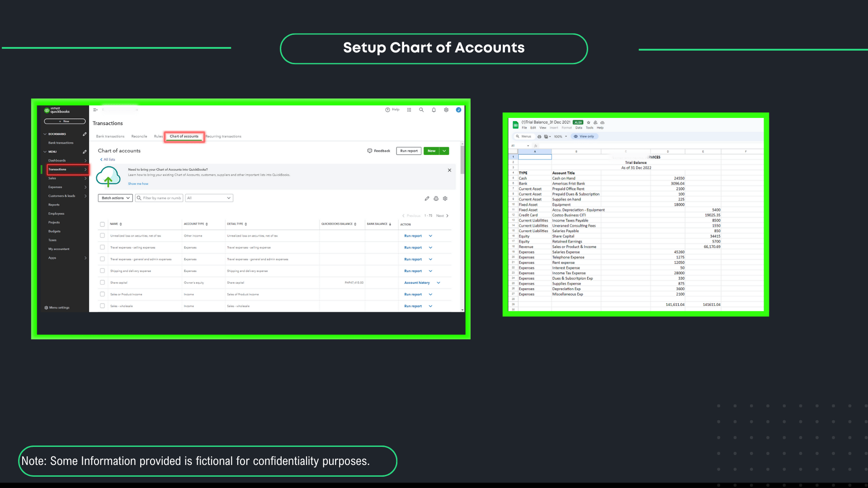The image size is (868, 488).
Task: Click the Show me how link
Action: (x=138, y=184)
